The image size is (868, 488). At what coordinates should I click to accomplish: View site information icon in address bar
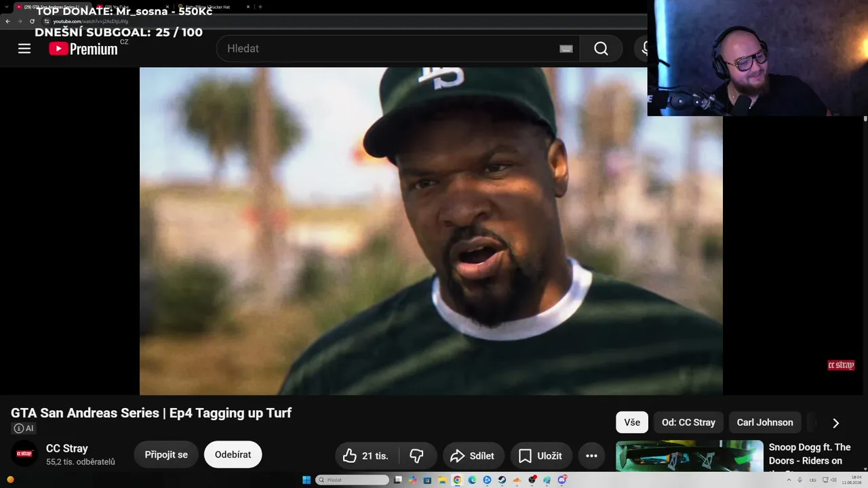pos(47,21)
